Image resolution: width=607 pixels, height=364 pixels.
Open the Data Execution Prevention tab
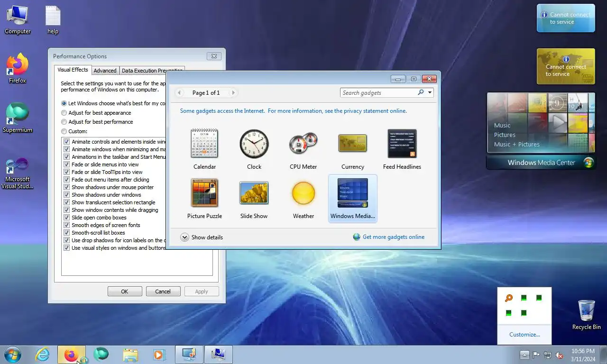point(152,71)
